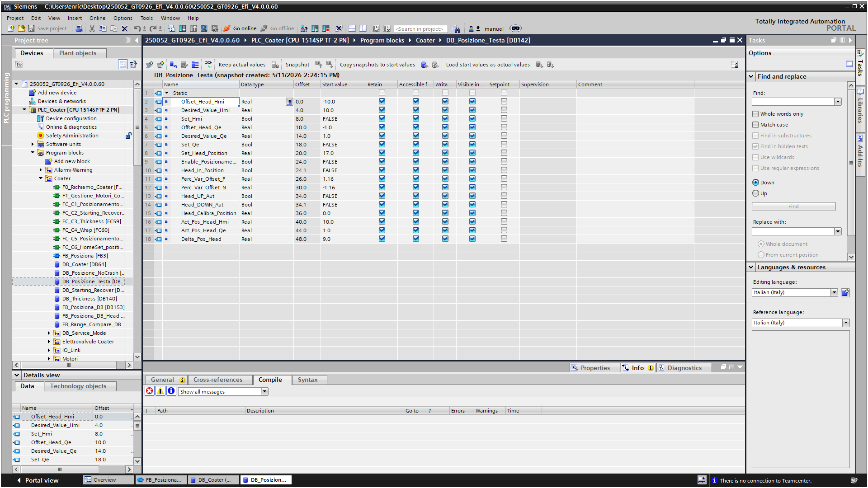Click the Cross-references icon in main toolbar

pos(339,28)
